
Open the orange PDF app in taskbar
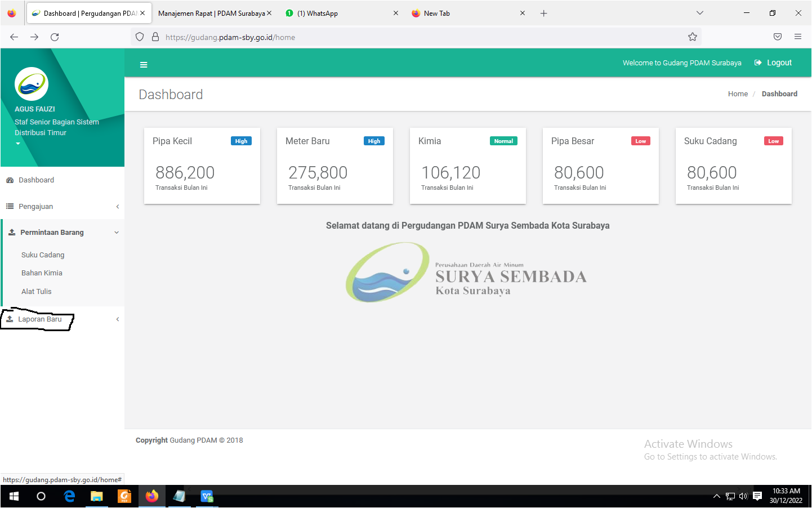[x=124, y=496]
